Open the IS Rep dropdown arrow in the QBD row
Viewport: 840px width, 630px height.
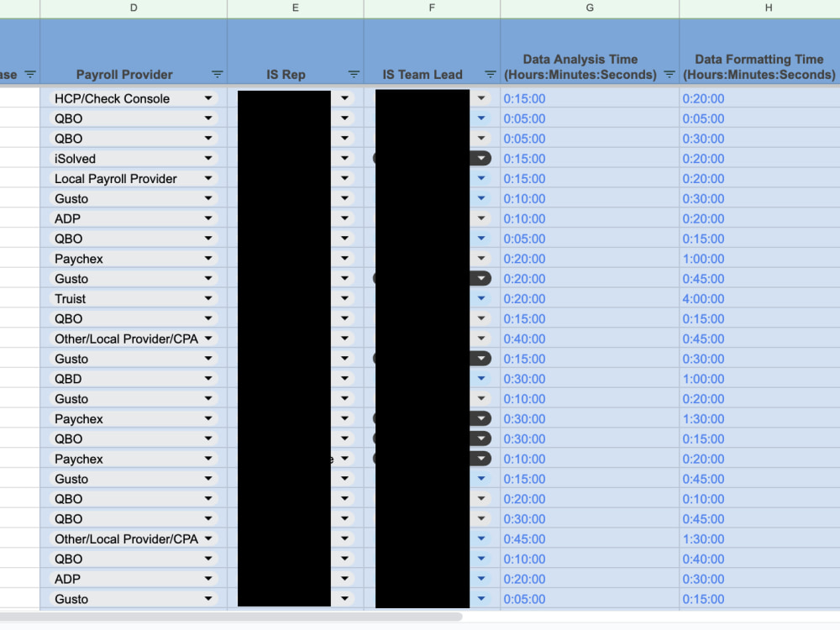tap(344, 379)
